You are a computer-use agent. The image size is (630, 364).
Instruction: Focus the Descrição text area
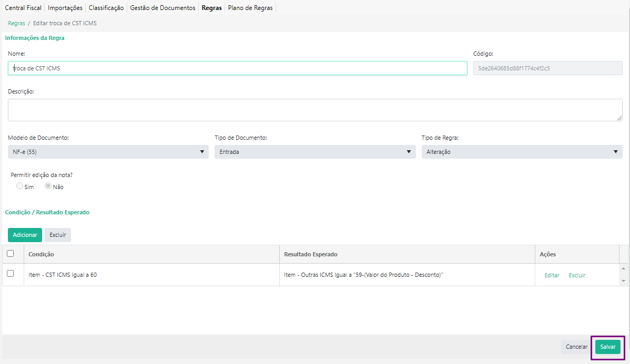tap(315, 110)
